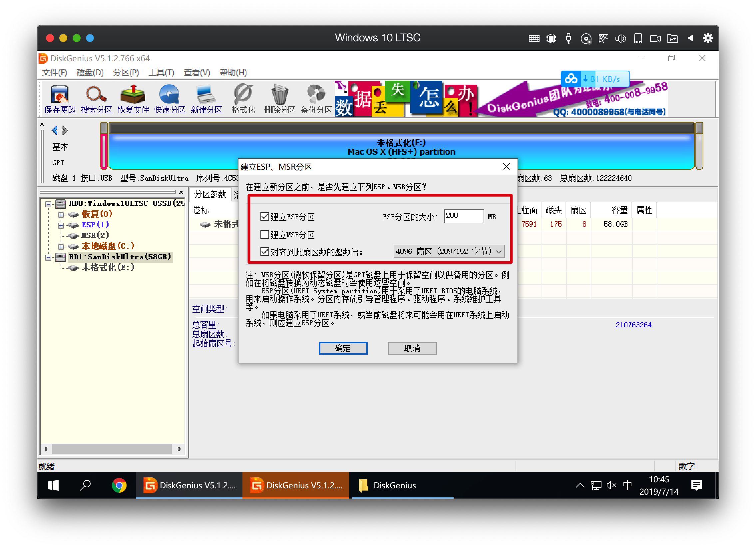756x548 pixels.
Task: Click the Format (格式化) toolbar icon
Action: (x=243, y=99)
